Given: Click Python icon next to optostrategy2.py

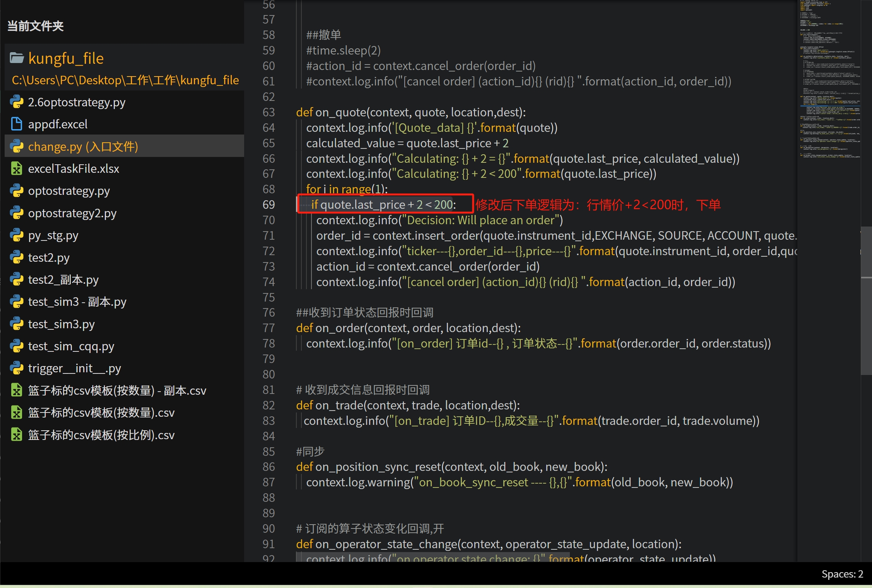Looking at the screenshot, I should [x=17, y=213].
